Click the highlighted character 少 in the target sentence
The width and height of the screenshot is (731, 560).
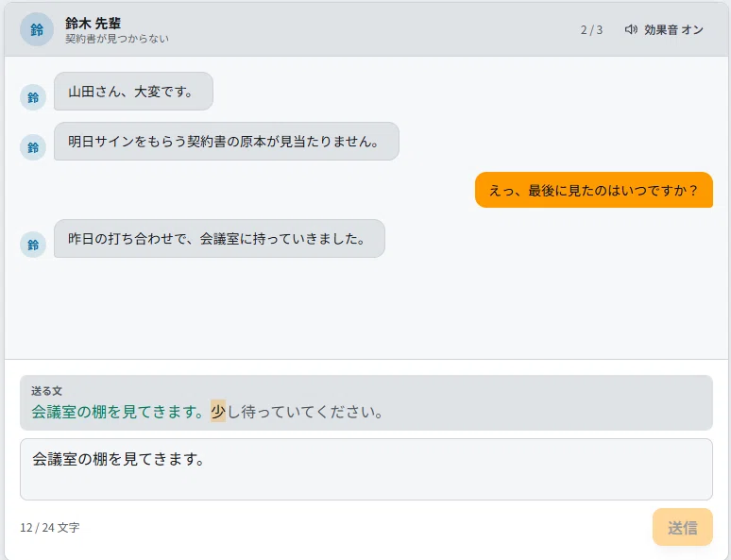(x=218, y=411)
